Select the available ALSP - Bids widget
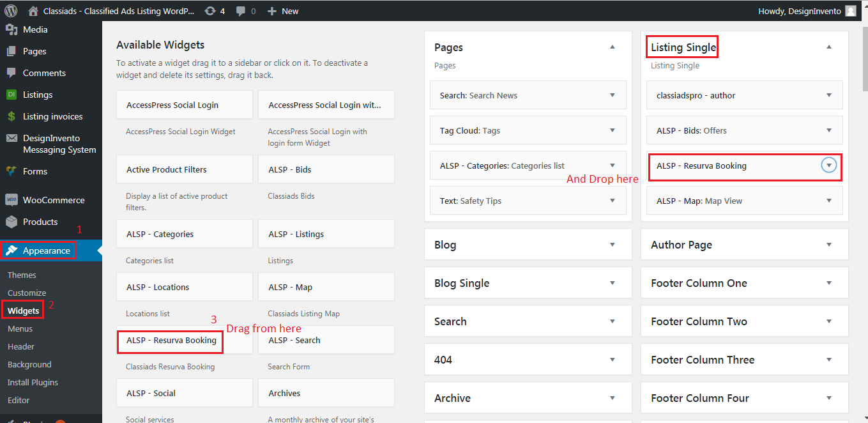The width and height of the screenshot is (868, 423). point(326,169)
